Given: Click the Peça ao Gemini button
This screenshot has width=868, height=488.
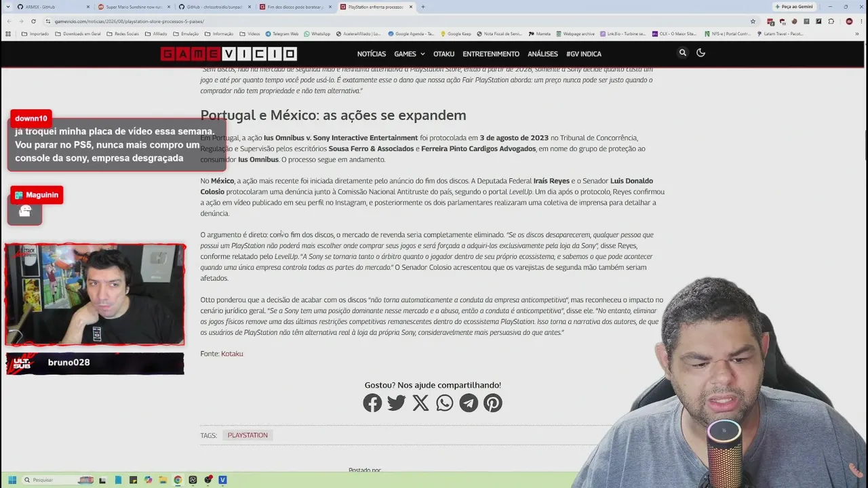Looking at the screenshot, I should tap(794, 7).
